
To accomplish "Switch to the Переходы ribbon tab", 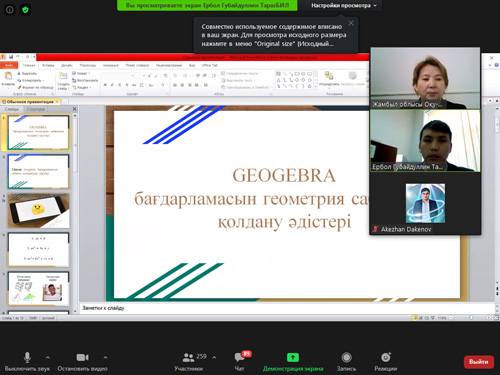I will pyautogui.click(x=88, y=65).
